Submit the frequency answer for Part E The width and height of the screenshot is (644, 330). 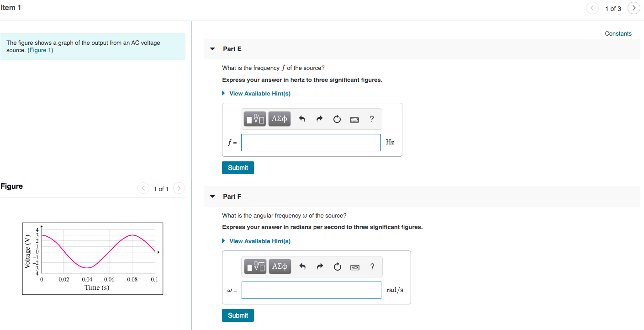click(238, 168)
